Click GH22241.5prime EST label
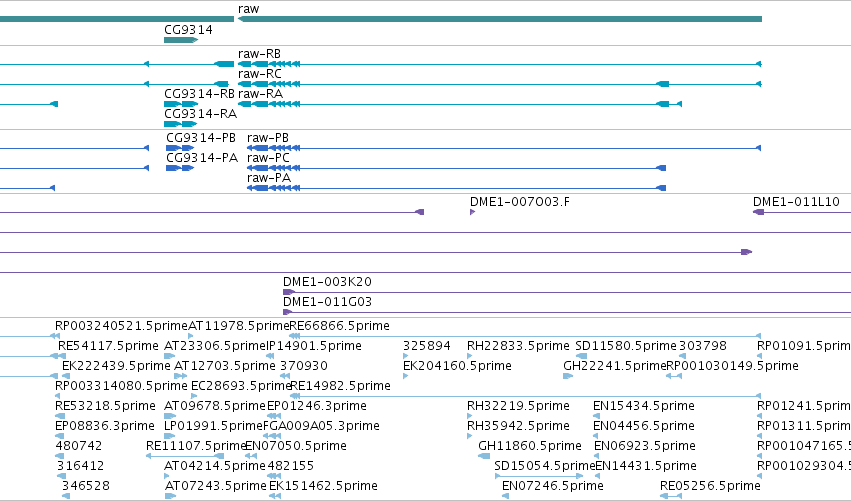851x501 pixels. click(x=614, y=366)
